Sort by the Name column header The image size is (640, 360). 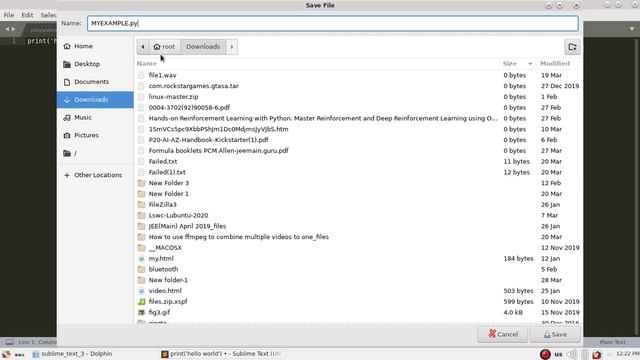(317, 64)
